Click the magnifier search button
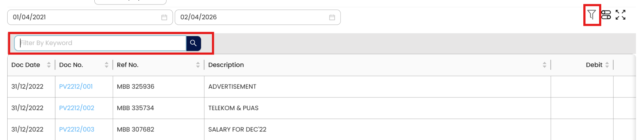 (x=193, y=43)
